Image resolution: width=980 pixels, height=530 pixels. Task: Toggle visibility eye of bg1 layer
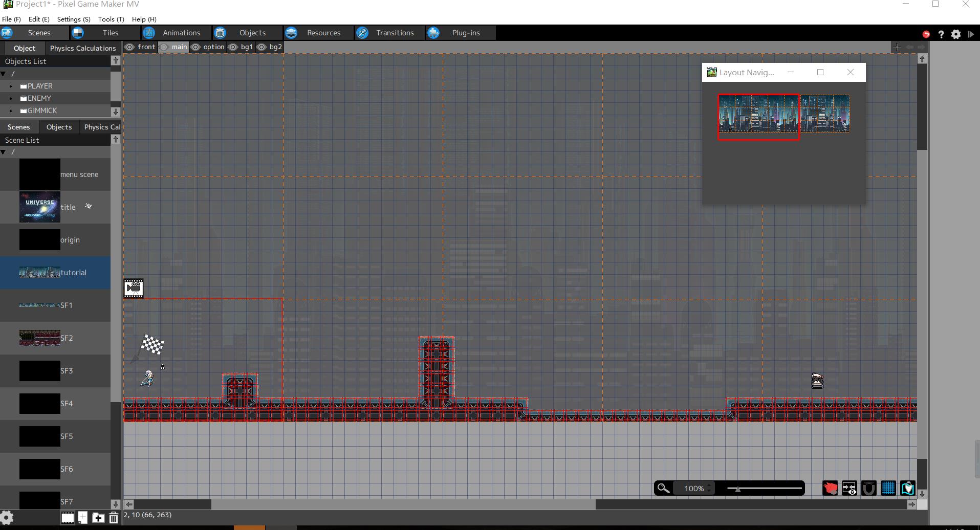tap(233, 47)
